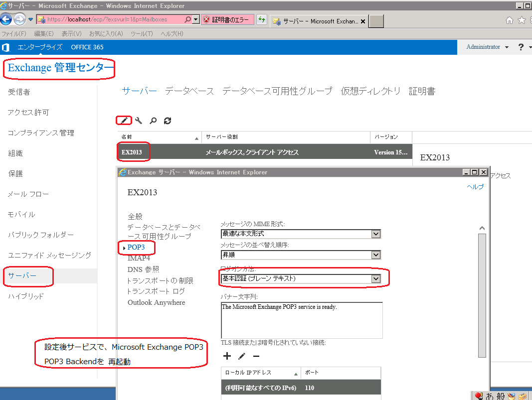Click the wrench icon in server toolbar
532x400 pixels.
[139, 121]
